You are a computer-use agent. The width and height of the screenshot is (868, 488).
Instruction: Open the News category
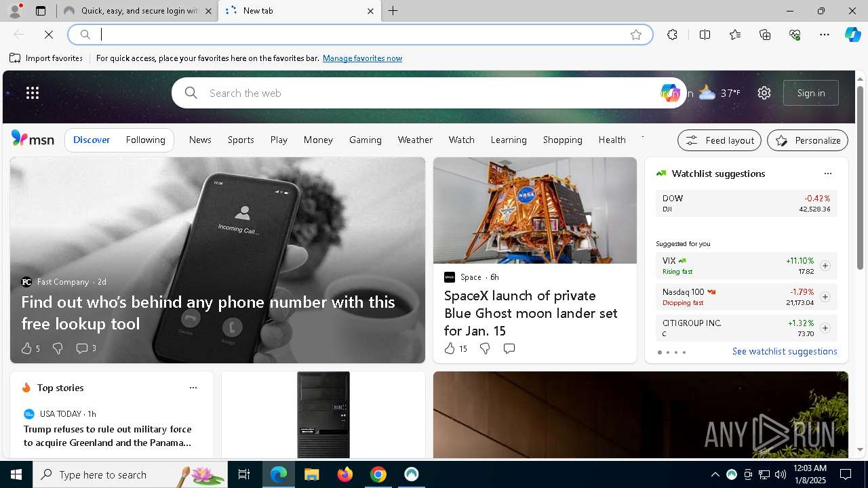point(200,140)
